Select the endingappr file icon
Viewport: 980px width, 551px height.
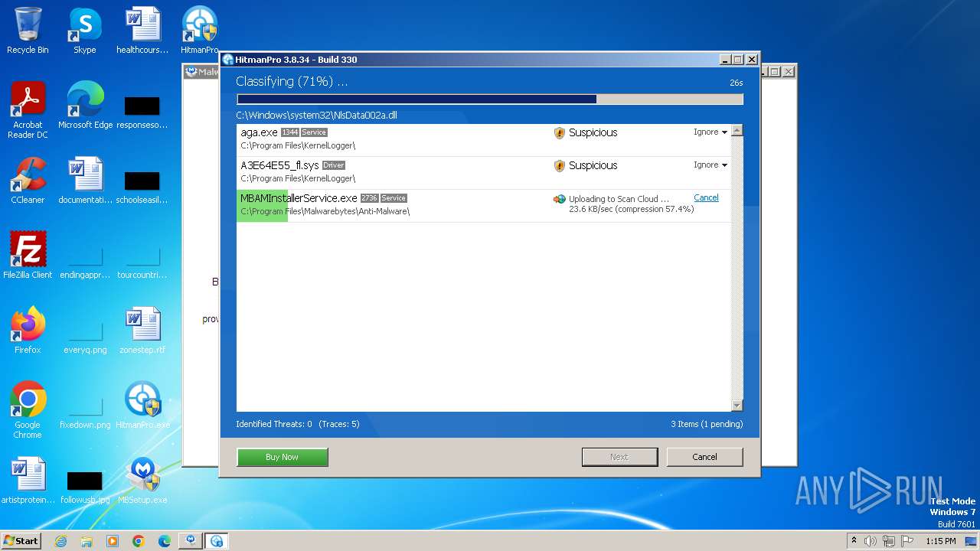pos(85,262)
